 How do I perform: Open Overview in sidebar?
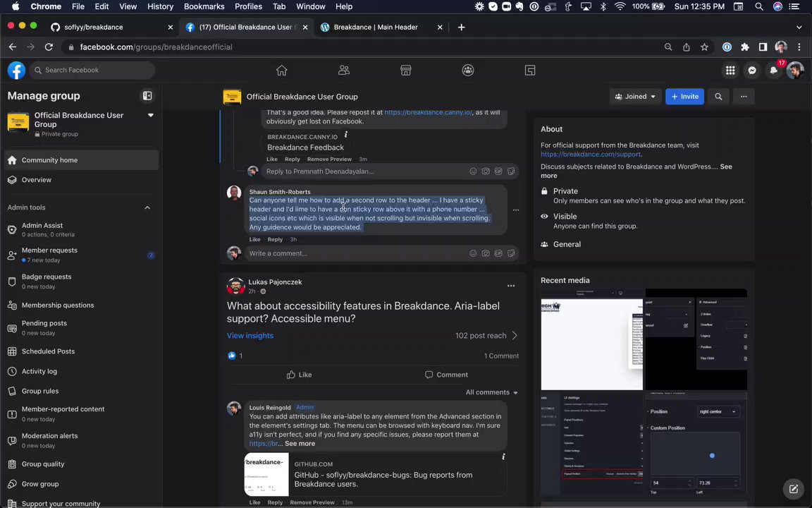point(81,180)
